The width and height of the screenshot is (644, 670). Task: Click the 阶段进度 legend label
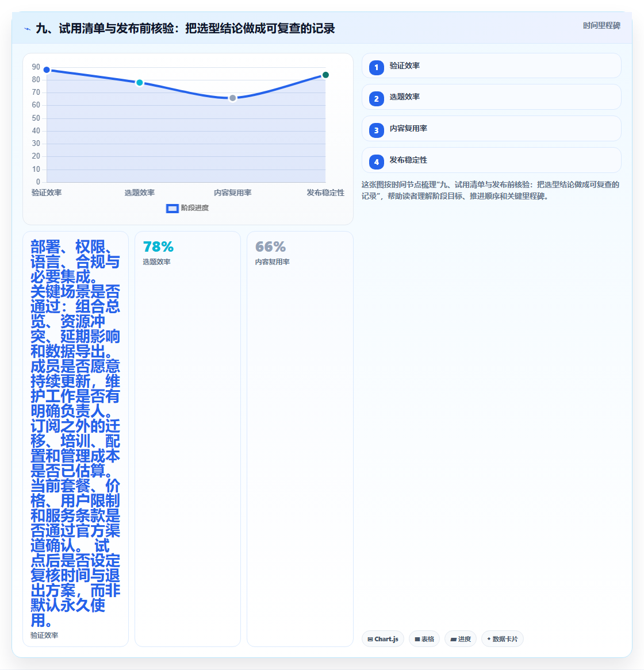click(195, 208)
